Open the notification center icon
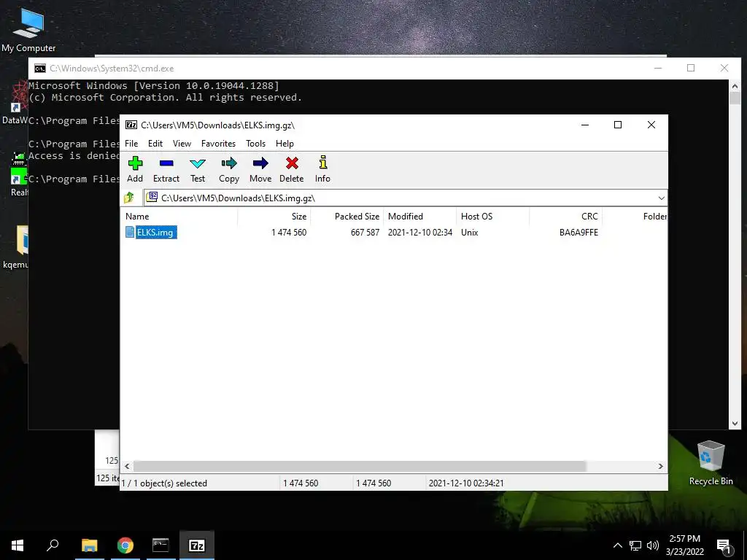 coord(724,546)
